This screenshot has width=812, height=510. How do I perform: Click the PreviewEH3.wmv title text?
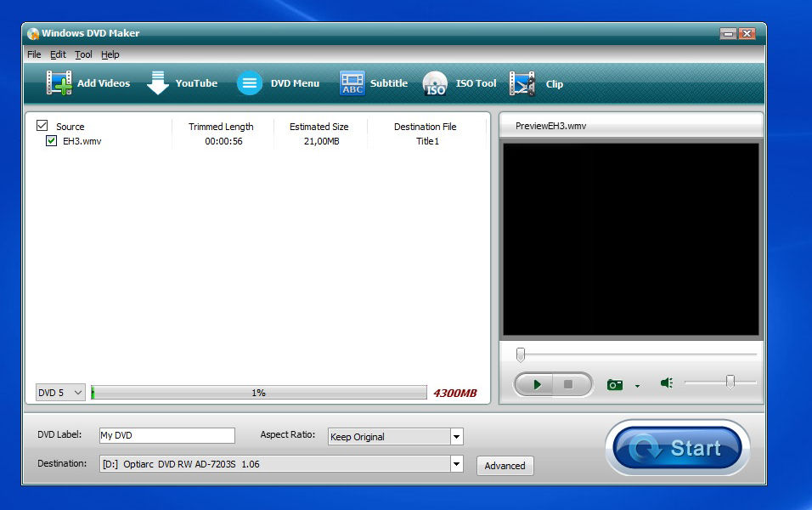point(551,126)
